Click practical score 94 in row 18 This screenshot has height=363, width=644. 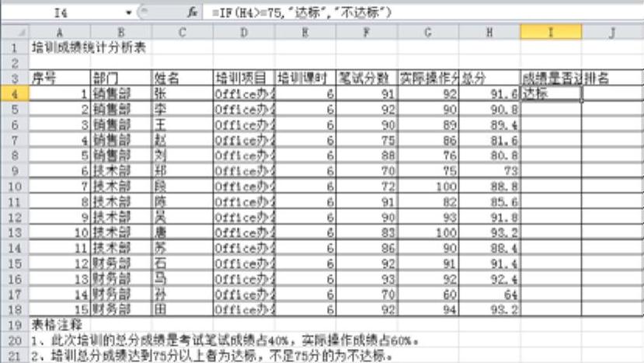coord(428,309)
